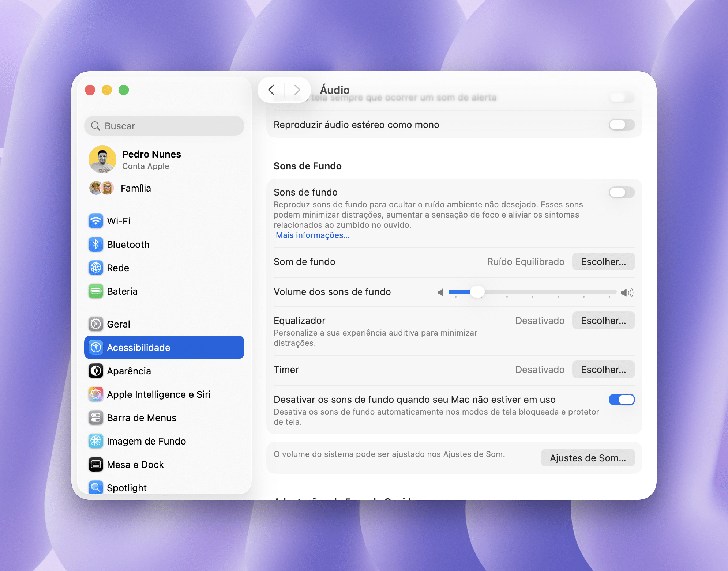This screenshot has width=728, height=571.
Task: Open Escolher for Som de fundo
Action: (603, 262)
